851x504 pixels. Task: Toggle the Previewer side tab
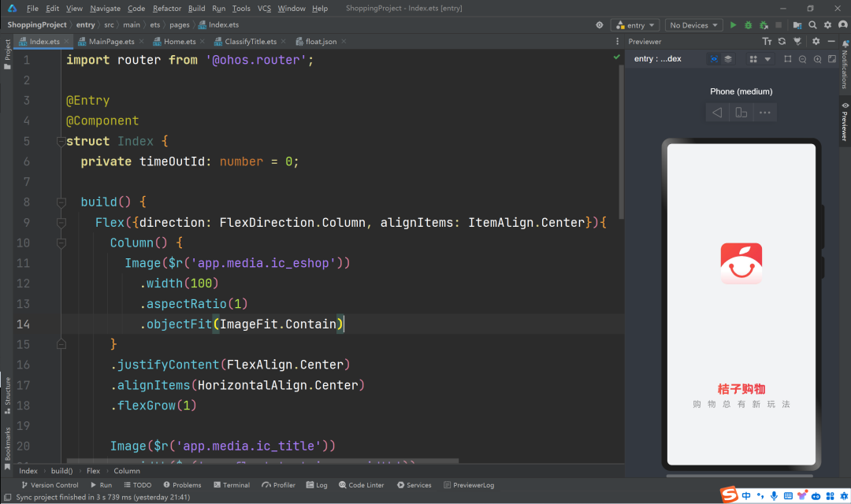[845, 121]
